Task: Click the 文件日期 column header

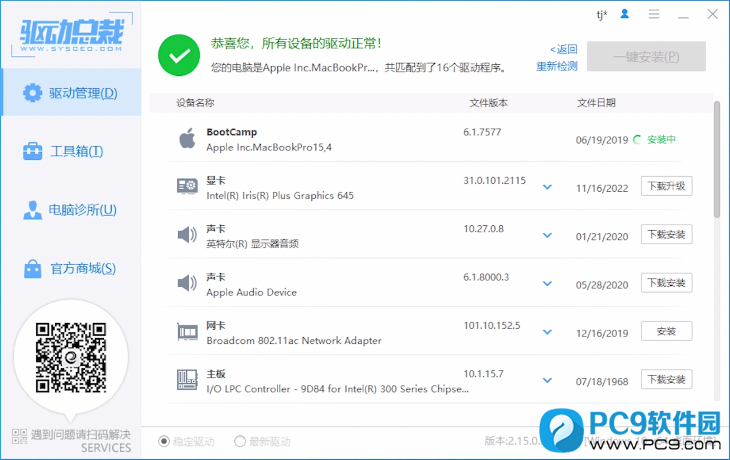Action: (596, 103)
